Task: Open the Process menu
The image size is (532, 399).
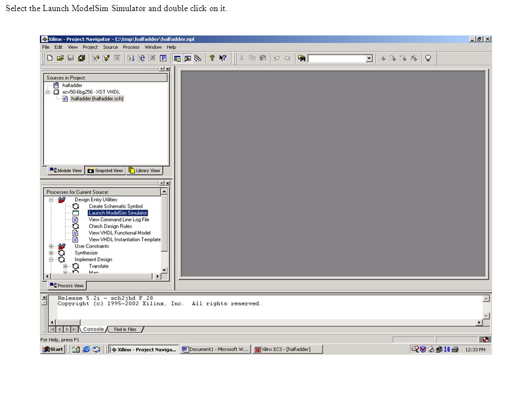Action: tap(131, 47)
